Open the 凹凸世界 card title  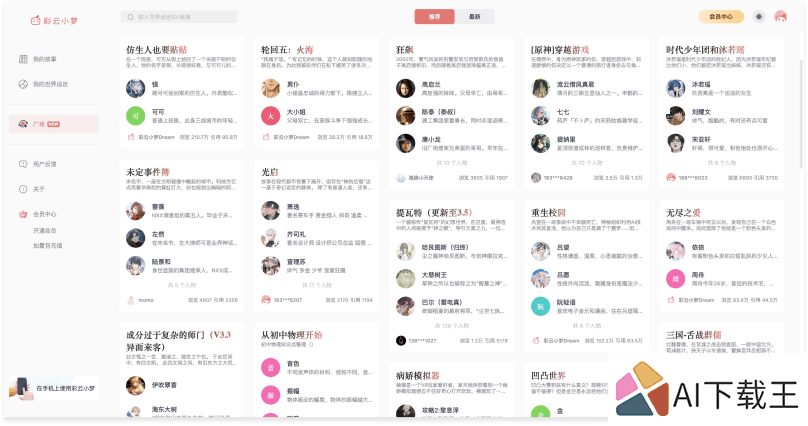[x=548, y=376]
